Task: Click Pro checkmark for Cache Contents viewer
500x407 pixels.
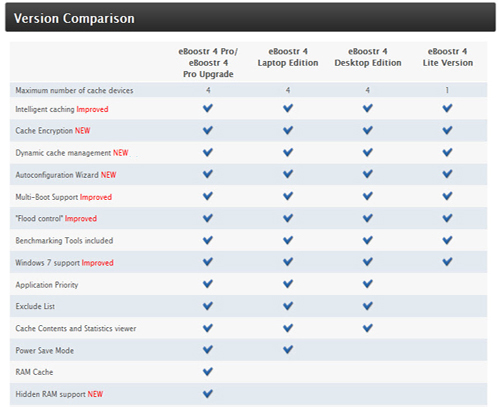Action: tap(208, 328)
